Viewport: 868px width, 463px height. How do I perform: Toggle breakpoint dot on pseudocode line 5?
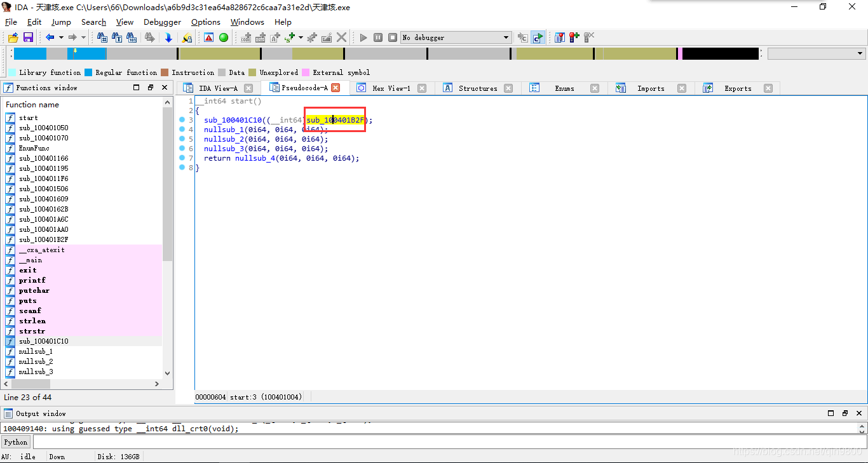[182, 138]
